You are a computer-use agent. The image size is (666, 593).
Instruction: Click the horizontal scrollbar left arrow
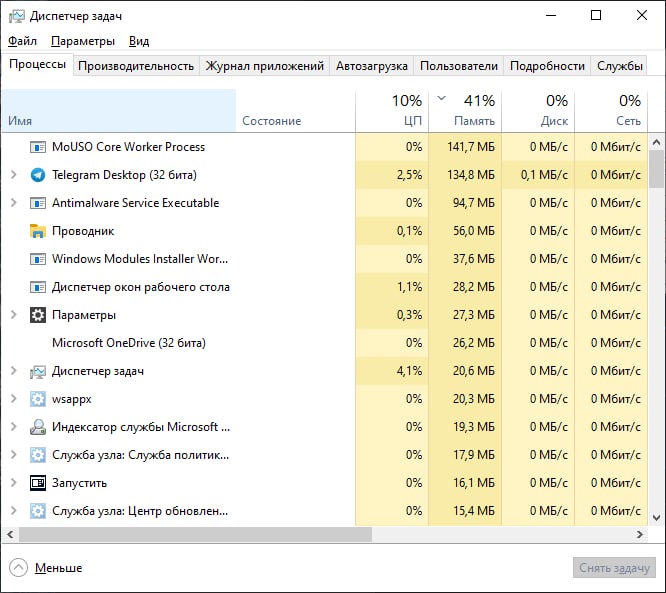click(11, 534)
